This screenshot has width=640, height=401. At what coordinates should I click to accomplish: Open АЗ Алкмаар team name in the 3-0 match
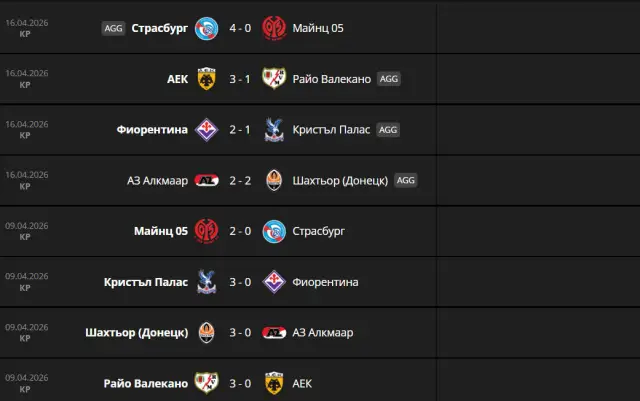click(x=323, y=333)
